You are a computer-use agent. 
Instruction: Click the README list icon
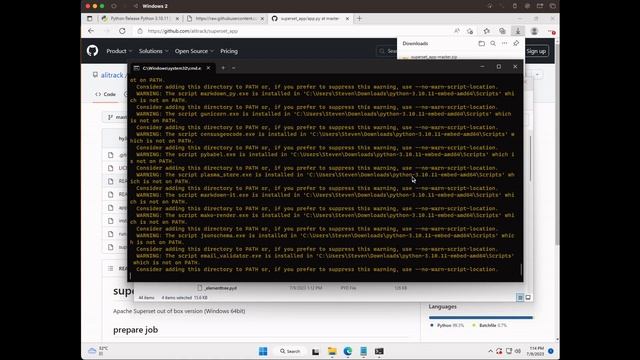[x=111, y=268]
